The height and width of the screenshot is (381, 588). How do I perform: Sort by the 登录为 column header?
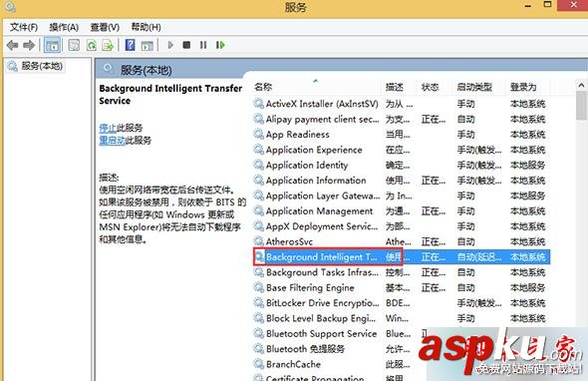tap(528, 87)
